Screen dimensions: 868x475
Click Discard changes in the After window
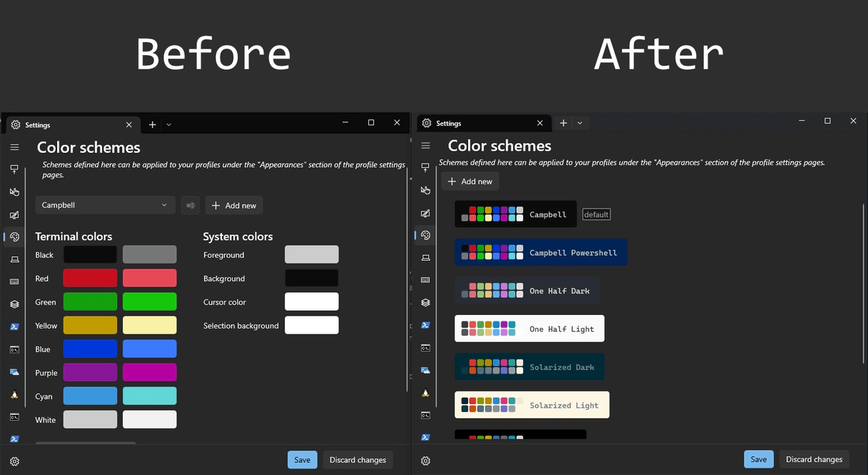pyautogui.click(x=814, y=459)
